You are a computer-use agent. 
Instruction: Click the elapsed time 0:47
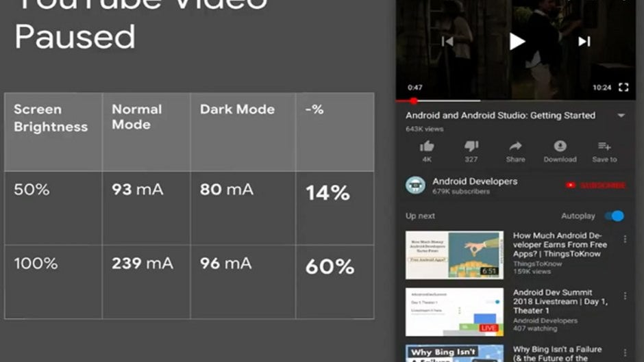pos(414,88)
